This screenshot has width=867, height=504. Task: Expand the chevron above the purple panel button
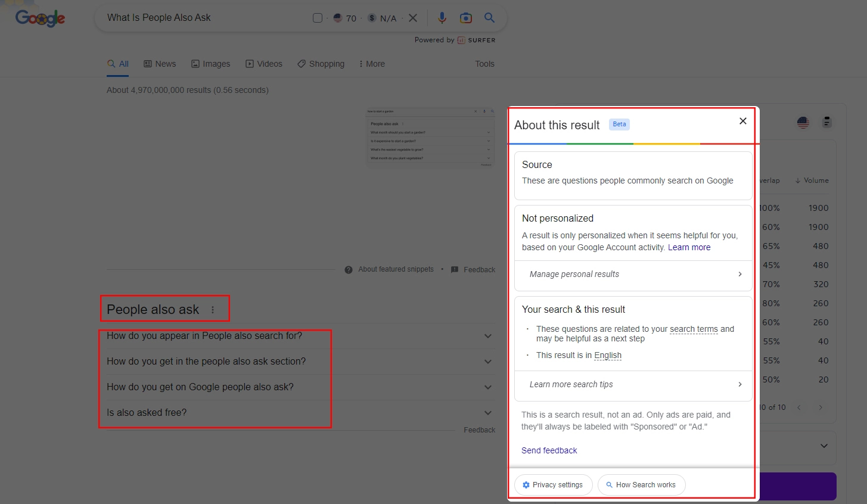[824, 446]
